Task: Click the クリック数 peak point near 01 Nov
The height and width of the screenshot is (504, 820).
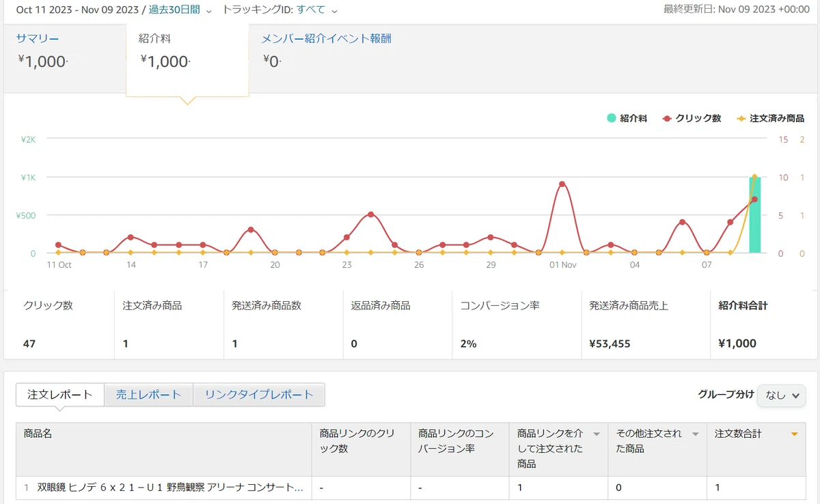Action: [x=562, y=184]
